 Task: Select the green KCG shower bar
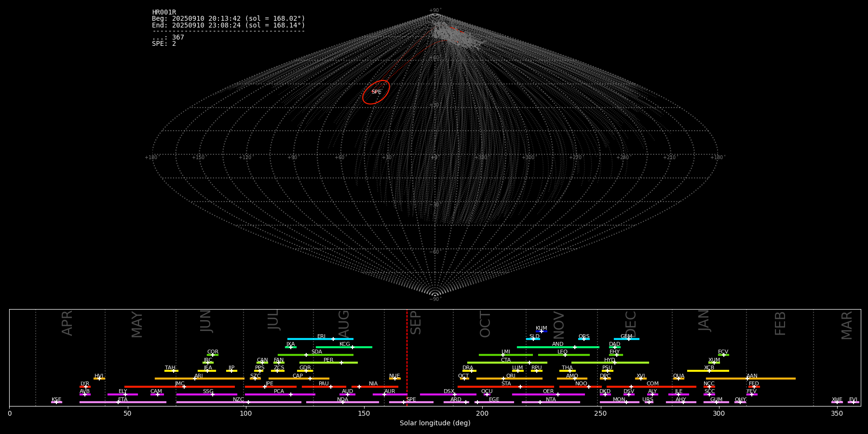tap(344, 347)
